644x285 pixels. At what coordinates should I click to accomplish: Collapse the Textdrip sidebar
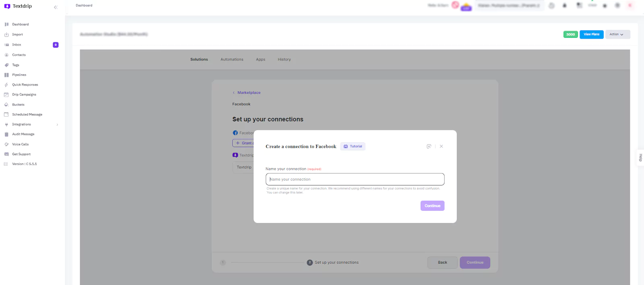pyautogui.click(x=56, y=7)
